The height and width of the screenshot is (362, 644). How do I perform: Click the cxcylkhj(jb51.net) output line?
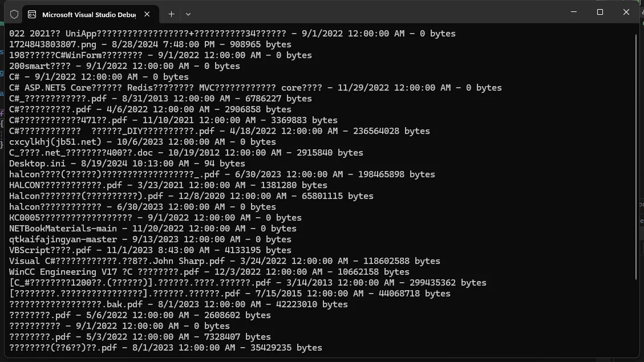click(x=142, y=142)
